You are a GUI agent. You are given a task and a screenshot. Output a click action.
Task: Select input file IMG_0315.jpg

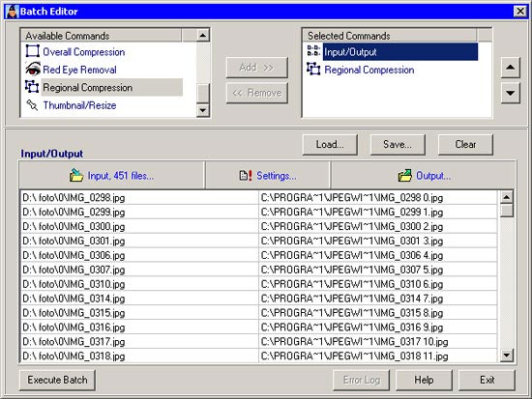point(139,313)
